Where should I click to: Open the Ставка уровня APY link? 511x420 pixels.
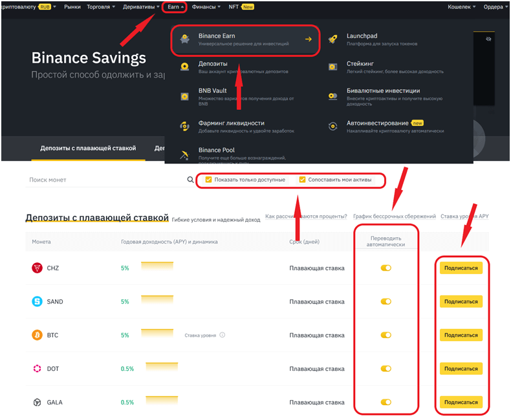pyautogui.click(x=464, y=216)
